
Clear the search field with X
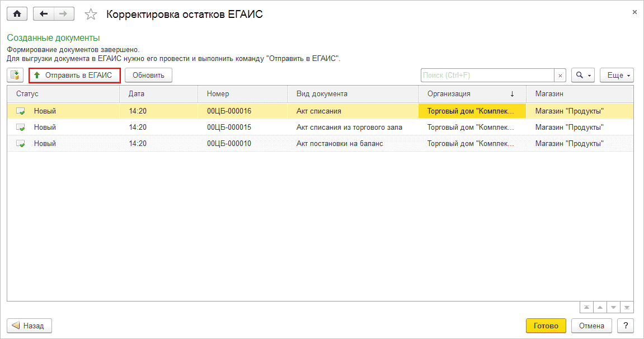[x=560, y=76]
